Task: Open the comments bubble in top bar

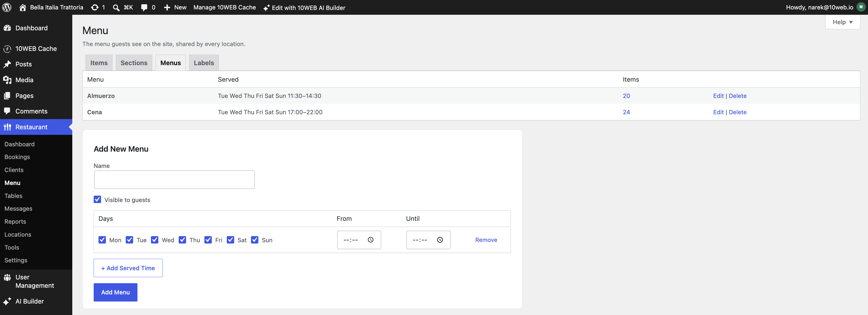Action: tap(144, 7)
